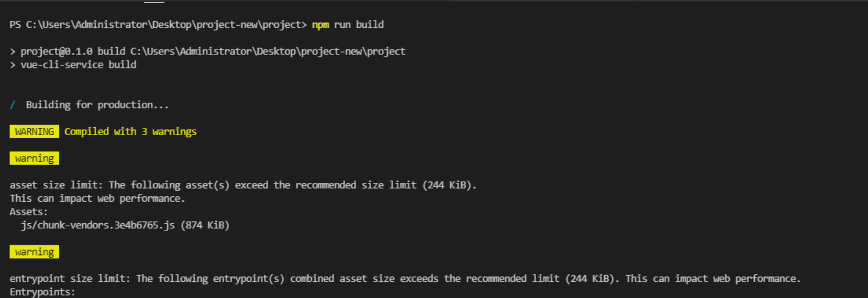Click the yellow npm command word

tap(320, 25)
